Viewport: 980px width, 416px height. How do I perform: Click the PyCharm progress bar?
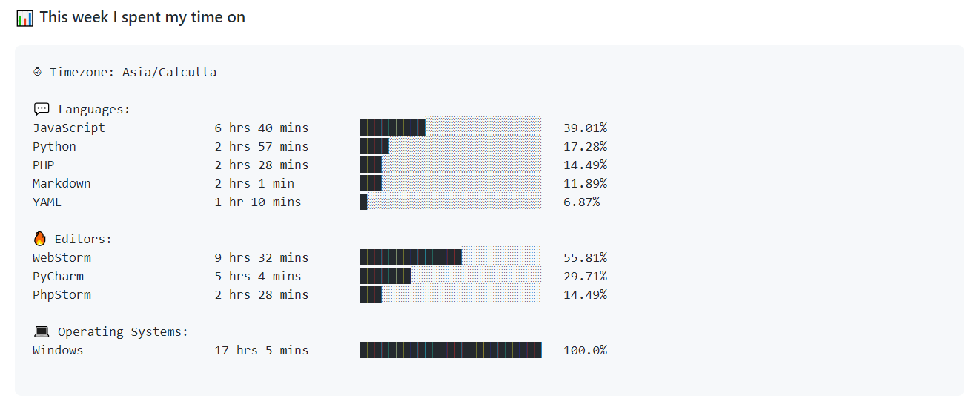[x=451, y=276]
